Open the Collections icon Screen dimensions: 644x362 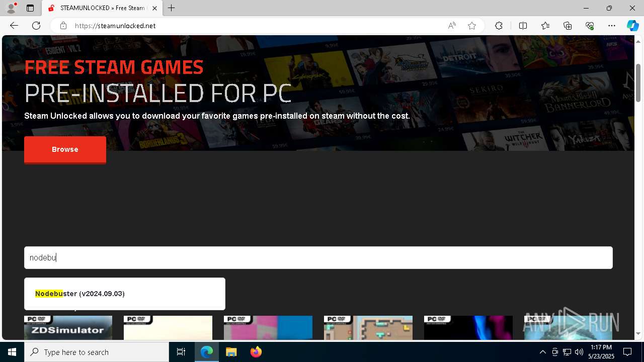point(568,26)
